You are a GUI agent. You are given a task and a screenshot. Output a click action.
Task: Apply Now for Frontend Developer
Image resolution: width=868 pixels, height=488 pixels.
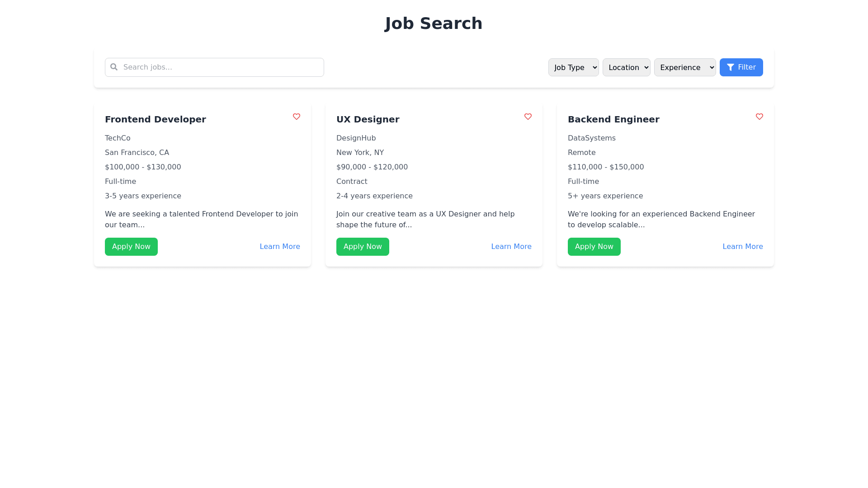131,247
